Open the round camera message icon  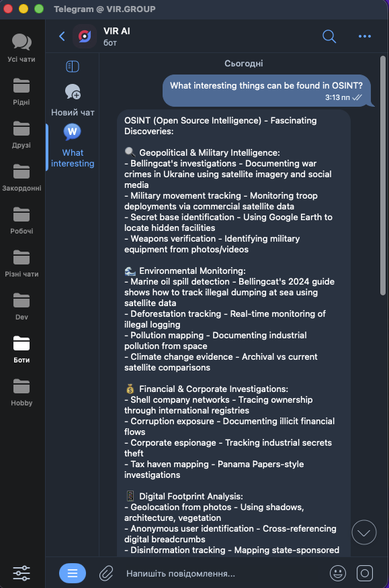click(x=365, y=573)
